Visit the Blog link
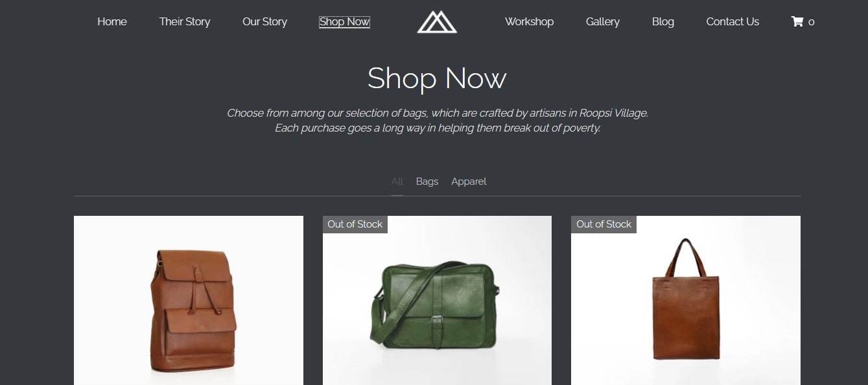 click(663, 21)
